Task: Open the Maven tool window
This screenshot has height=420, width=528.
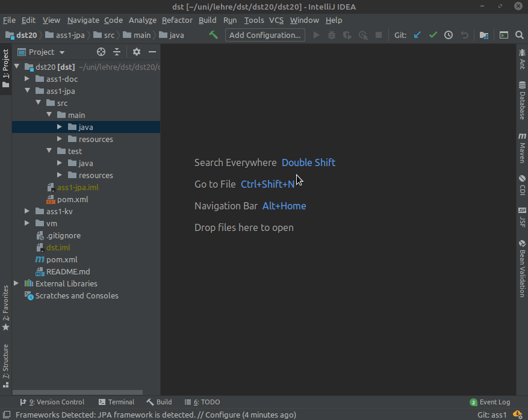Action: pyautogui.click(x=522, y=147)
